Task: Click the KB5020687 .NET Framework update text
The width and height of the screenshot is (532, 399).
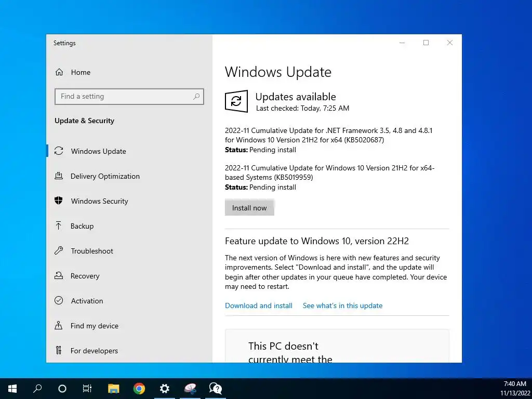Action: pyautogui.click(x=328, y=135)
